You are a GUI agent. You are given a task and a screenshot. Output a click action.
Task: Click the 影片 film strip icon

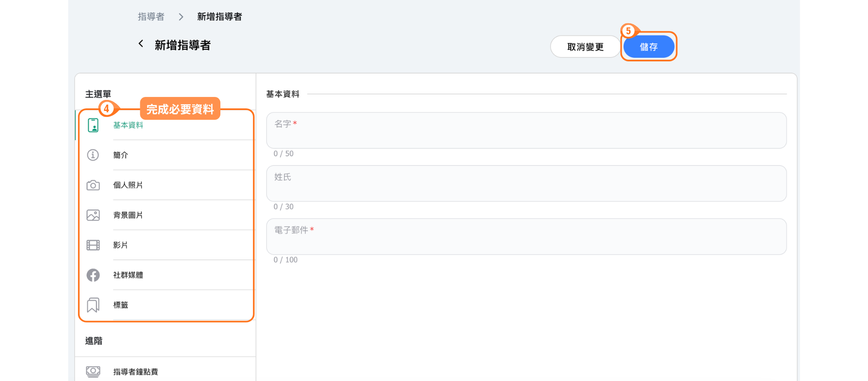click(93, 245)
